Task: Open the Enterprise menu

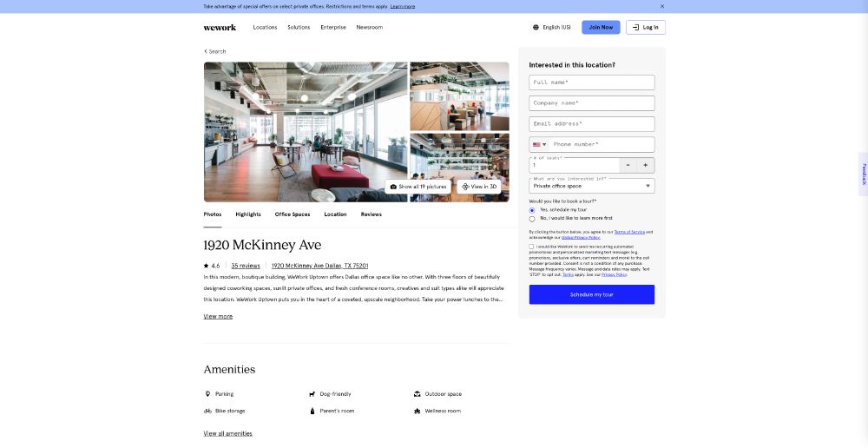Action: (x=333, y=27)
